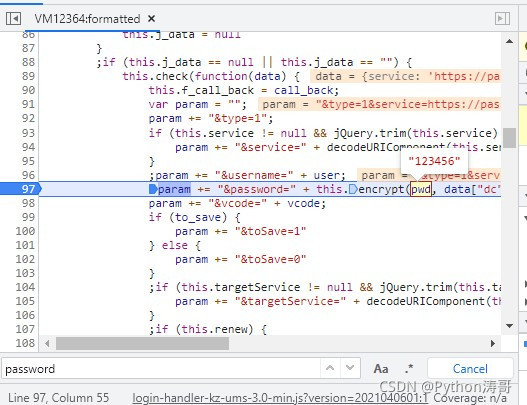
Task: Click "&password=" string on line 97
Action: tap(257, 189)
